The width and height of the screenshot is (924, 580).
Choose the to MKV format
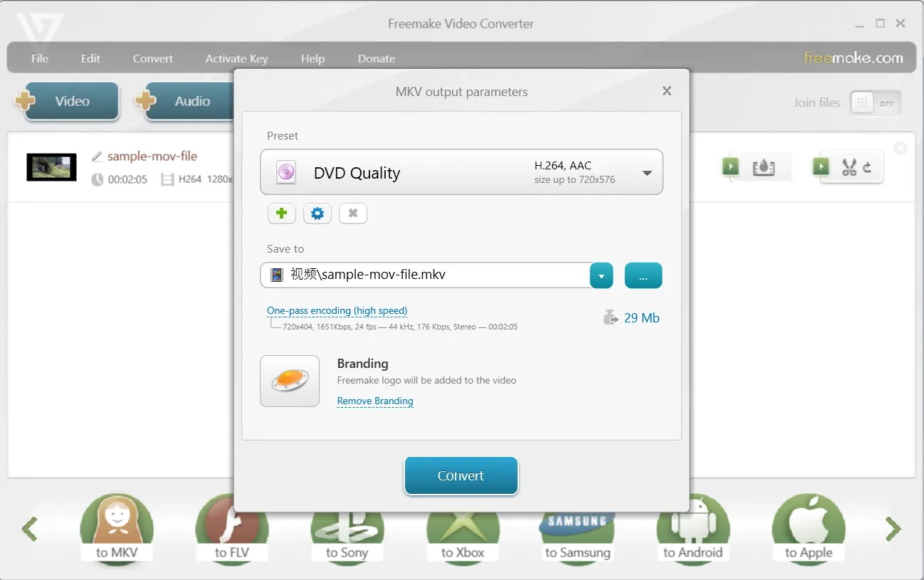coord(117,530)
